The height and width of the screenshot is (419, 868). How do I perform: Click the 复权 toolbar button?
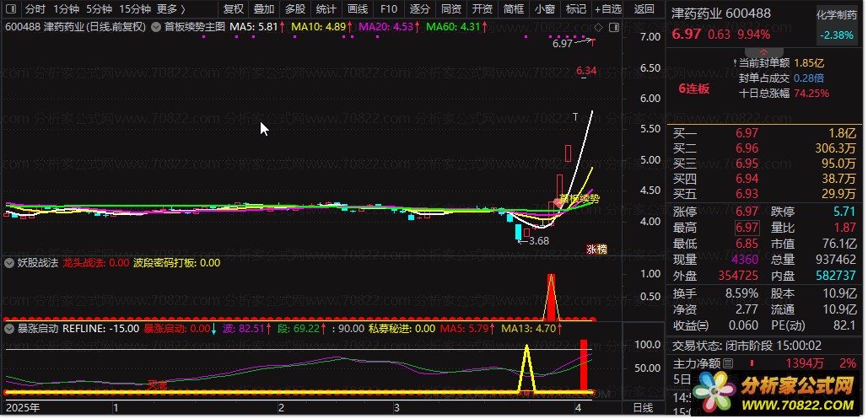(234, 9)
